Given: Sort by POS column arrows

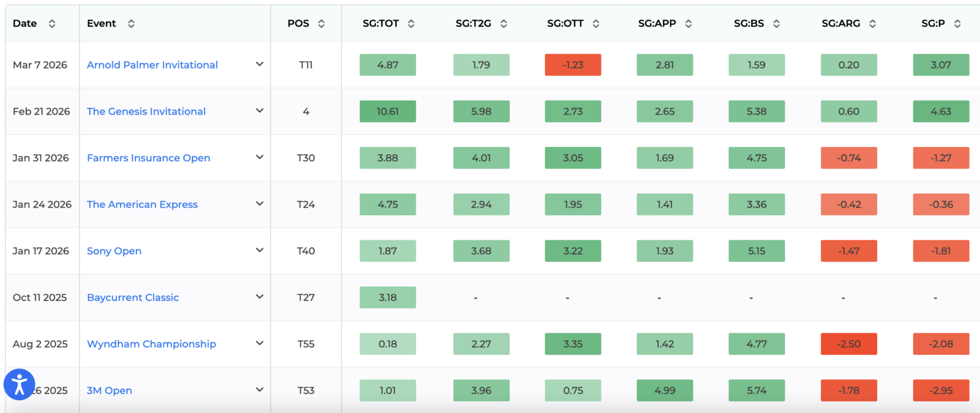Looking at the screenshot, I should [321, 24].
